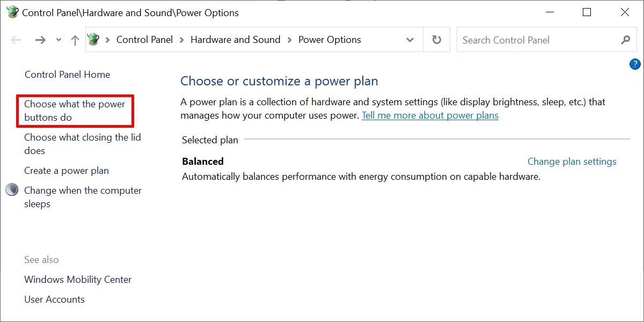Select the Control Panel breadcrumb
The width and height of the screenshot is (644, 322).
tap(144, 40)
